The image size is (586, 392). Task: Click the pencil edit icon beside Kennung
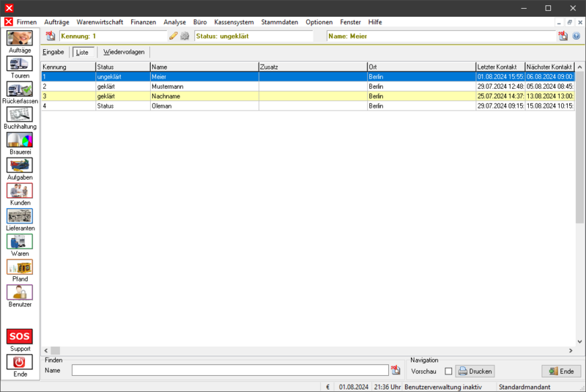(x=174, y=36)
